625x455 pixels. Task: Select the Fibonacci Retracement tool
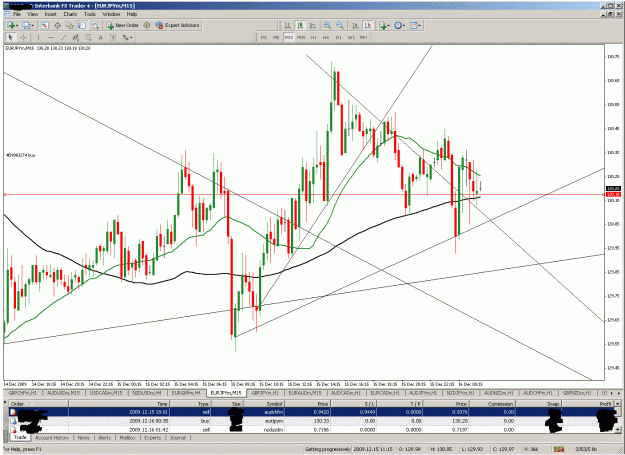(88, 37)
